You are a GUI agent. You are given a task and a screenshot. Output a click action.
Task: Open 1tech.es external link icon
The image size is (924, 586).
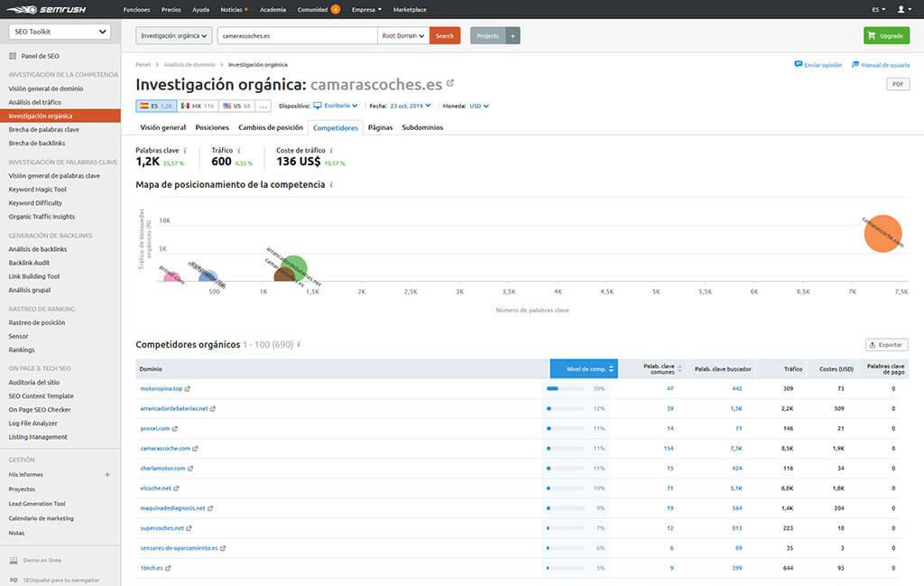coord(168,568)
